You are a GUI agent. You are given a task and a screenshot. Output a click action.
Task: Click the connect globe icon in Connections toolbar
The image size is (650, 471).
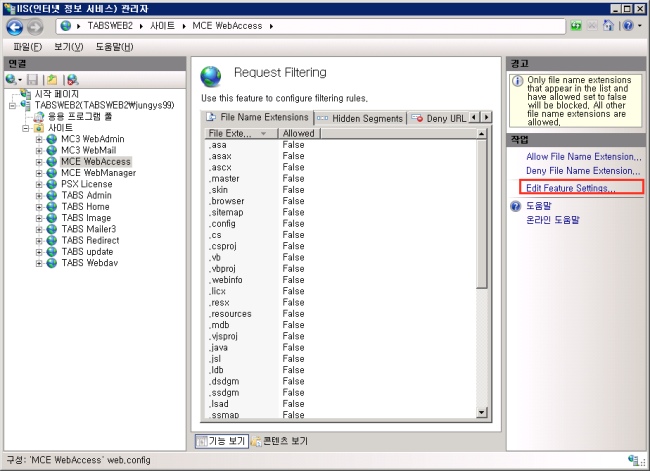pos(11,79)
